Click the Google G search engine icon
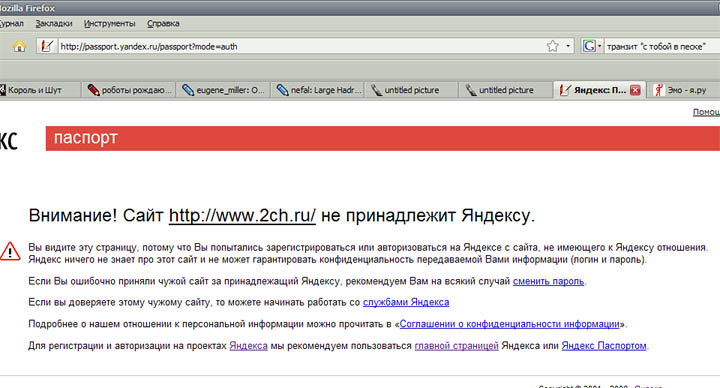Image resolution: width=720 pixels, height=388 pixels. 589,46
